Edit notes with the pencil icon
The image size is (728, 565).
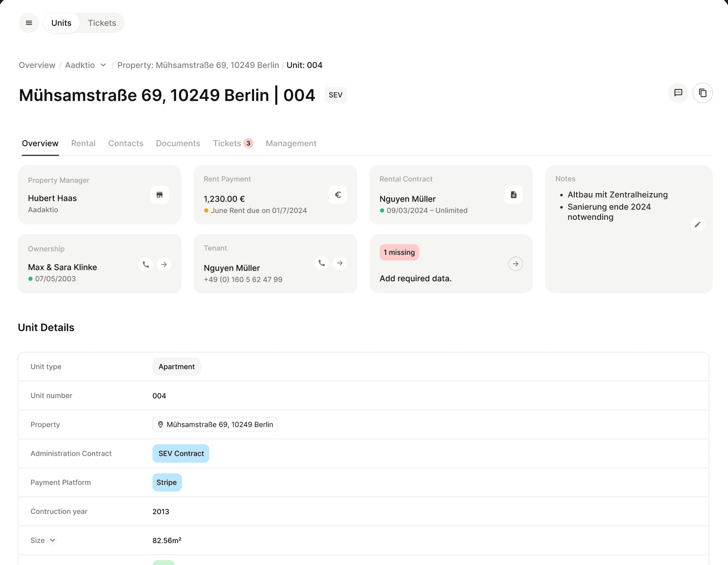pos(697,224)
